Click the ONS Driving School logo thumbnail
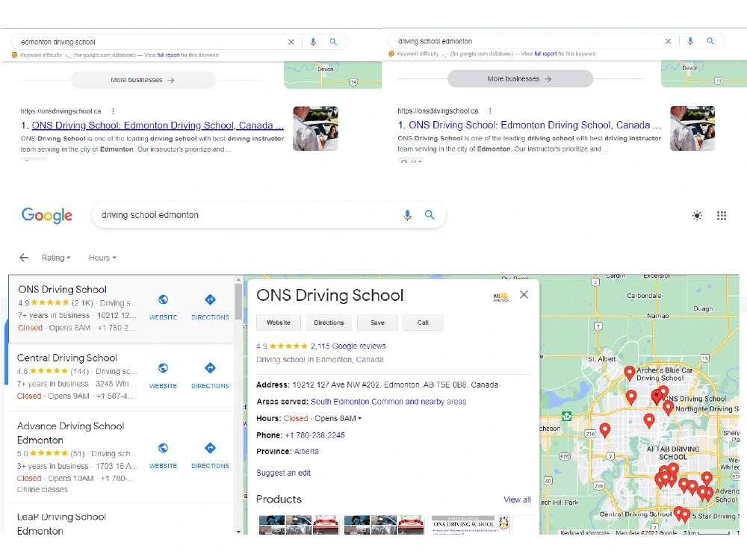Screen dimensions: 747x560 pos(500,297)
